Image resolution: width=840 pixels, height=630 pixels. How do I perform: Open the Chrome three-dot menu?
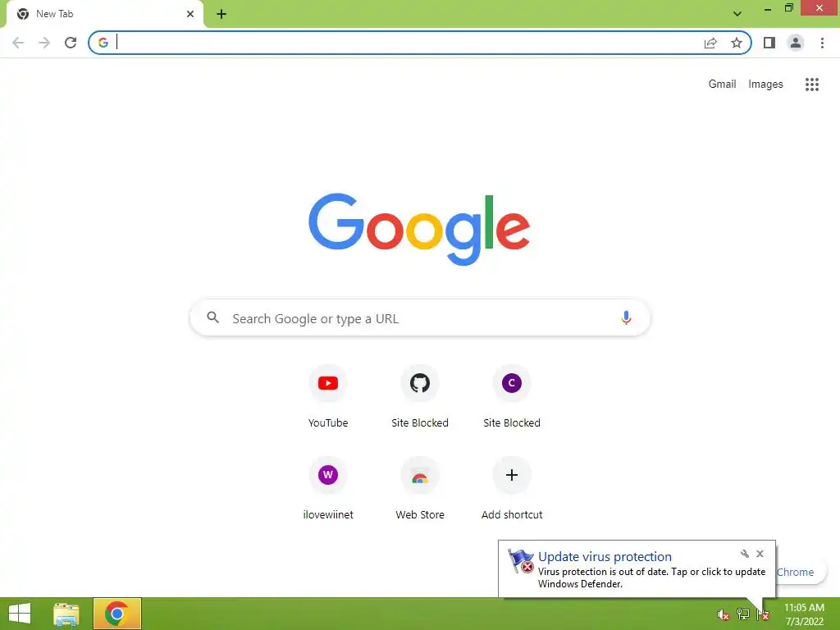tap(822, 43)
